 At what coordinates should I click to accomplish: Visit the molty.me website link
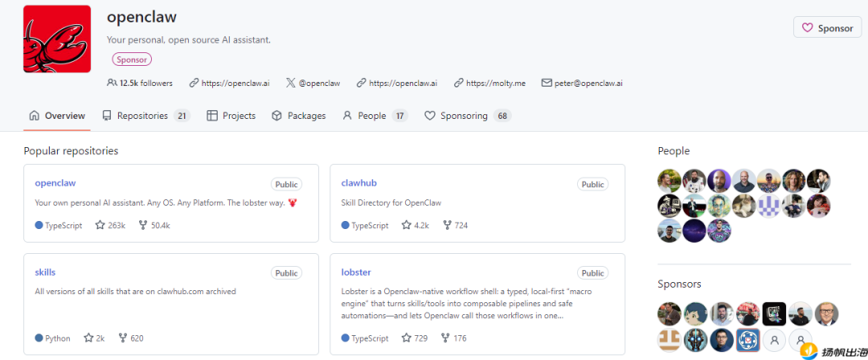[489, 83]
